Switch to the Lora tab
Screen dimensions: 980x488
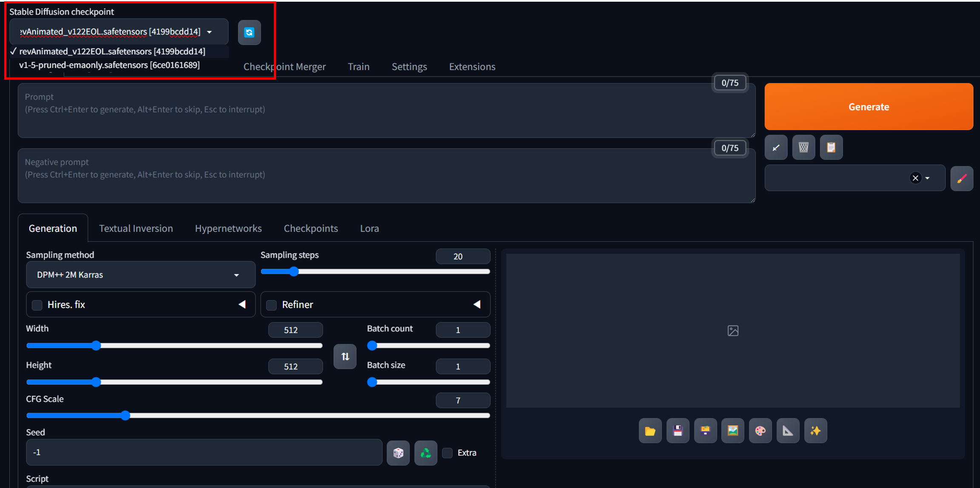tap(370, 228)
